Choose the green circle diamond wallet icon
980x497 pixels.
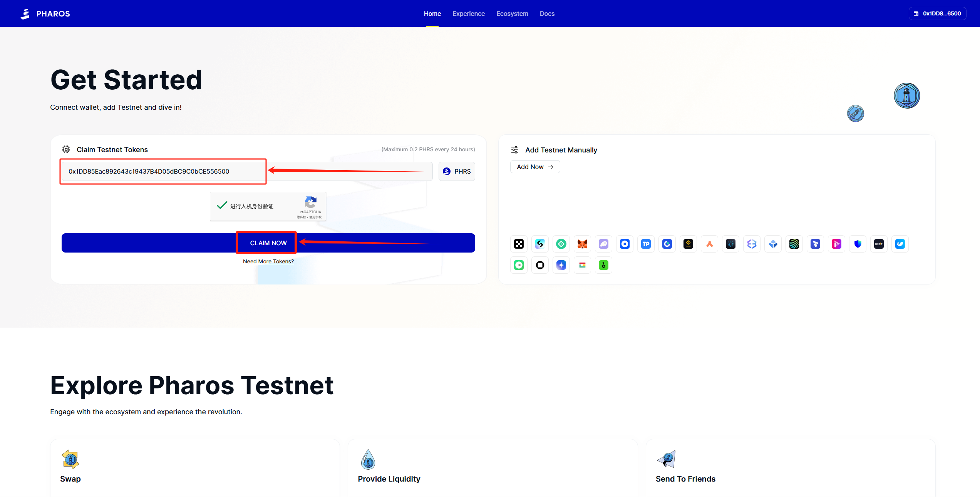(561, 244)
